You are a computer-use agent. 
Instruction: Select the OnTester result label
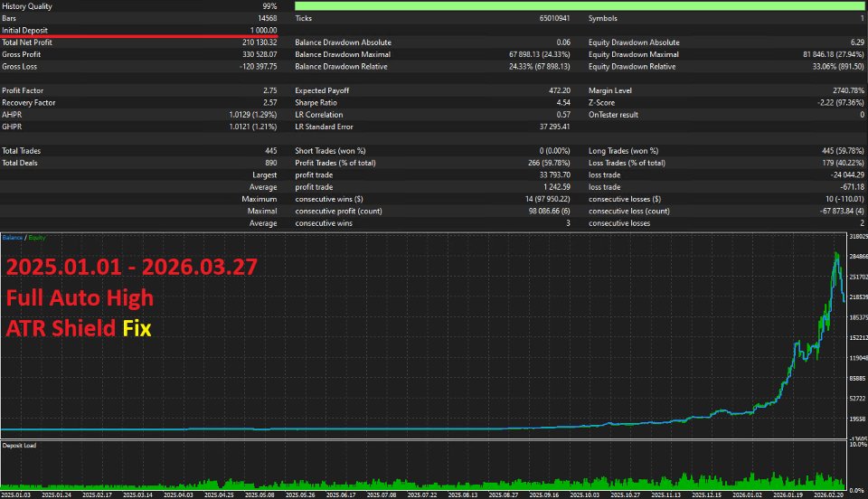613,115
